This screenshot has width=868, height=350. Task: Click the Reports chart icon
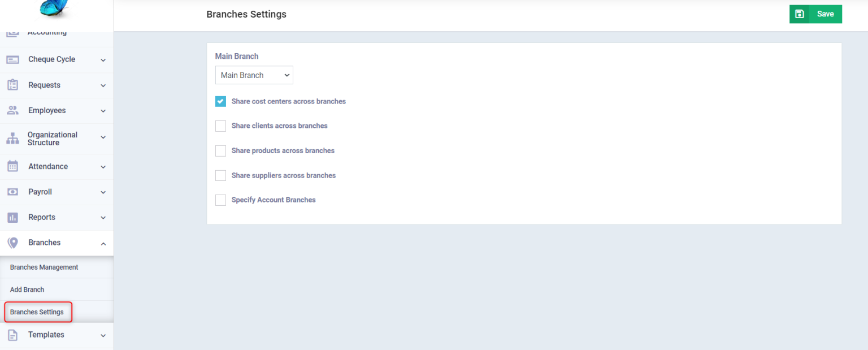click(12, 217)
